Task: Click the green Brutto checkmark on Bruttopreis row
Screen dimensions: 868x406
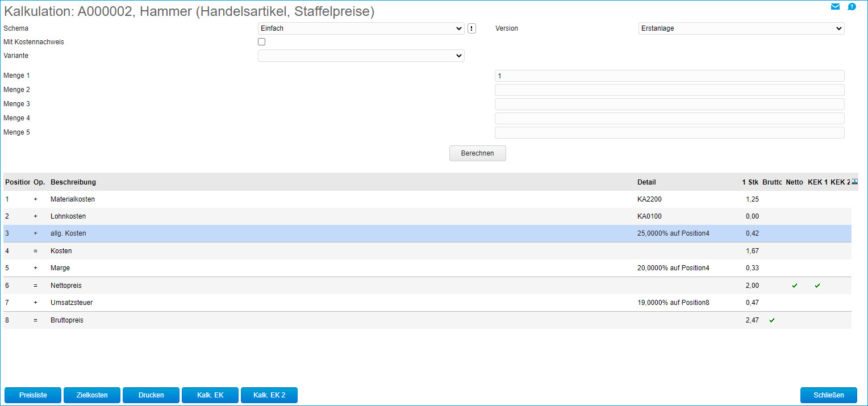Action: click(x=772, y=320)
